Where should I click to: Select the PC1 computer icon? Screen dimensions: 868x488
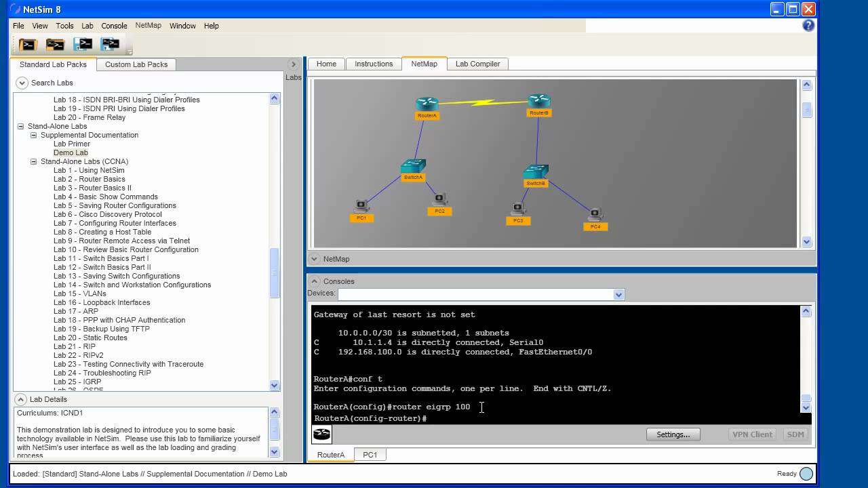click(x=361, y=206)
